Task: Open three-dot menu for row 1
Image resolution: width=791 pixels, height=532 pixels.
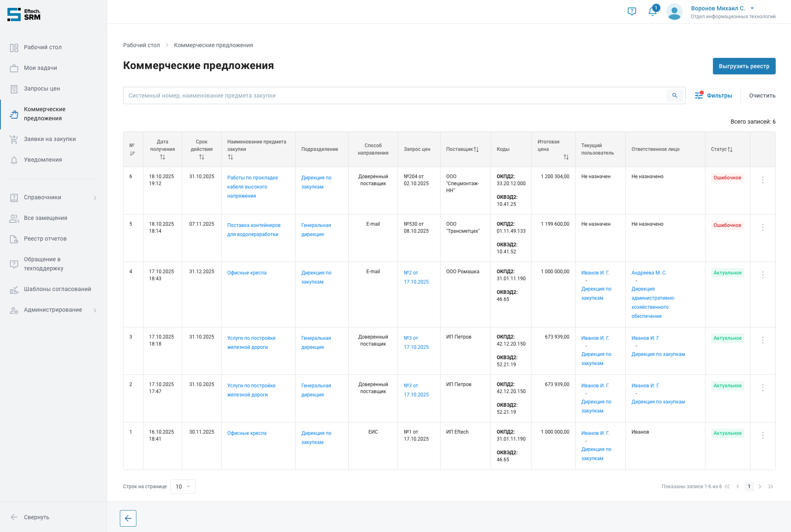Action: pos(762,435)
